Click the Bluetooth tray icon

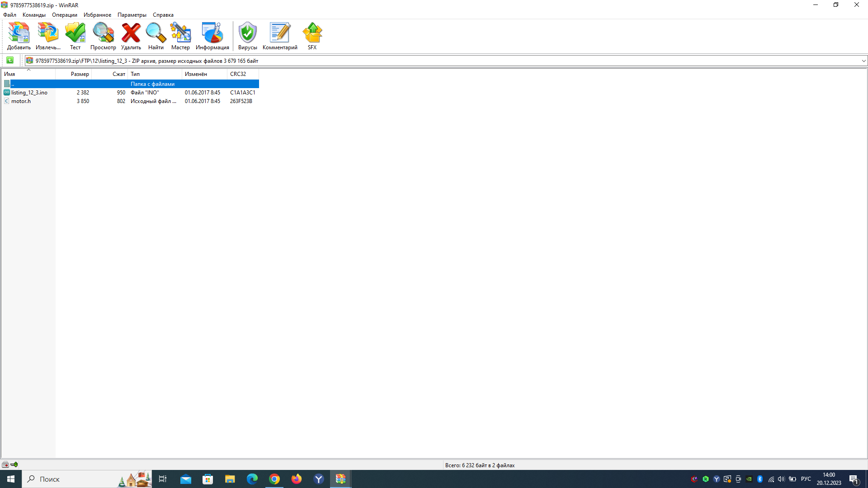point(760,479)
